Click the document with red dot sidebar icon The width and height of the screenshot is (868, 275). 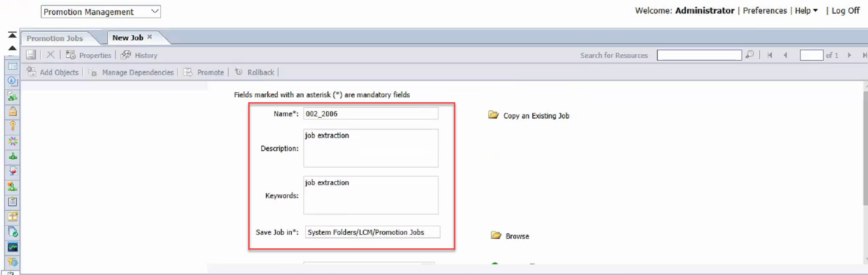tap(13, 171)
